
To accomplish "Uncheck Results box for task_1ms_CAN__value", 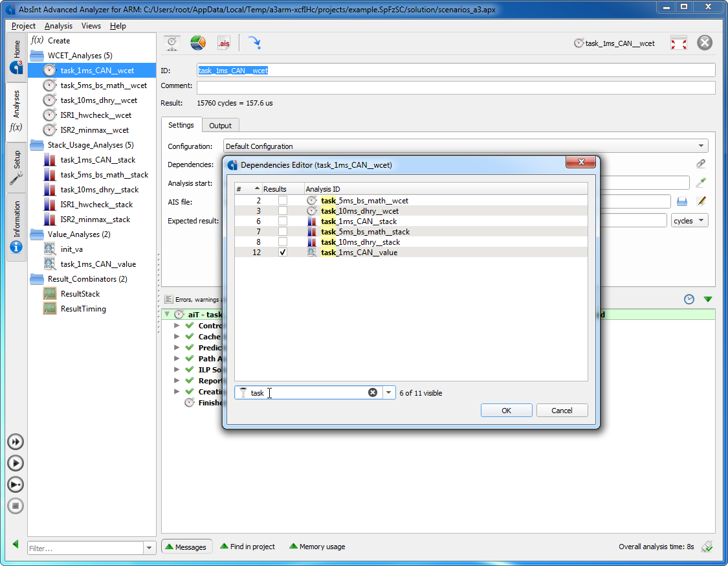I will pos(282,253).
